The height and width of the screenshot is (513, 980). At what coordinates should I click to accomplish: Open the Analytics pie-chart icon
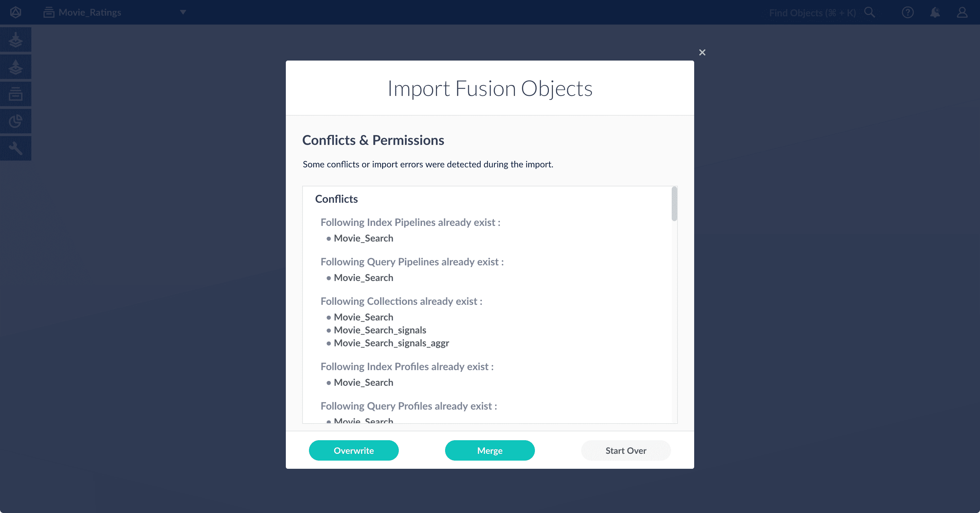tap(16, 121)
